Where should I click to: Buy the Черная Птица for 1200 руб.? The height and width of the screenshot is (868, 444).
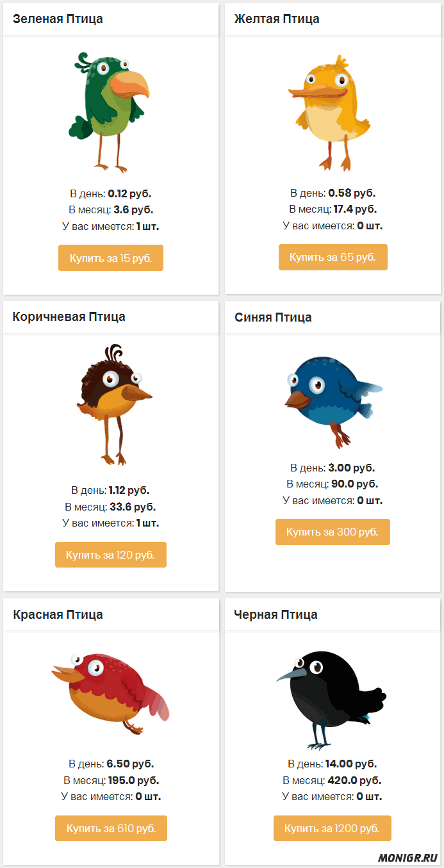[332, 828]
